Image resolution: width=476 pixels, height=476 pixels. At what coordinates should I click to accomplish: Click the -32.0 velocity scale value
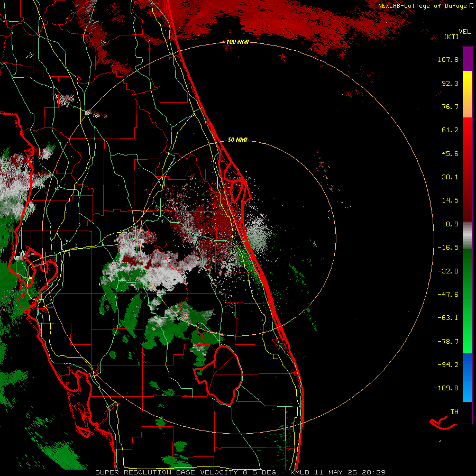coord(448,271)
